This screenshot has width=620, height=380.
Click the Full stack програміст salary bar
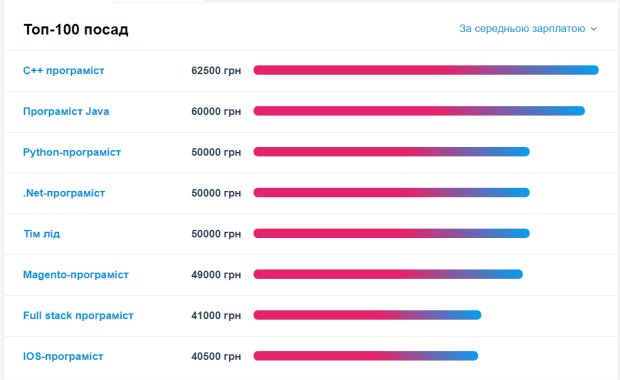tap(367, 315)
